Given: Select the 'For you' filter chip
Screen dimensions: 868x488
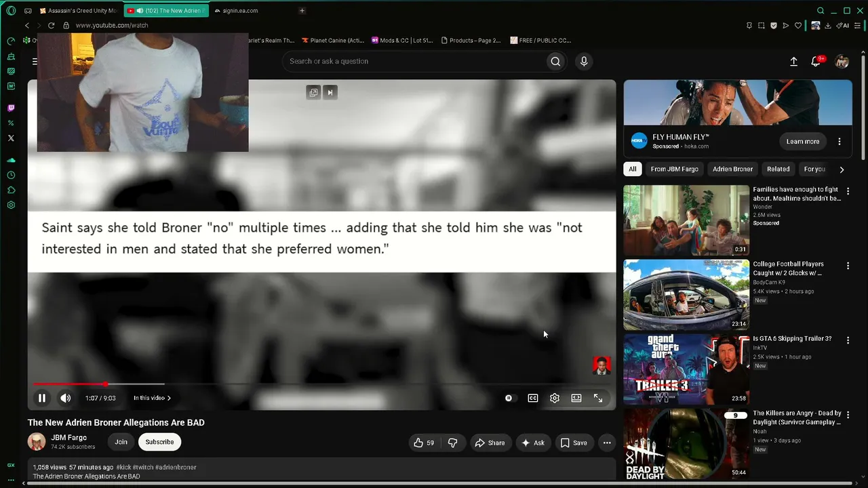Looking at the screenshot, I should click(x=814, y=169).
